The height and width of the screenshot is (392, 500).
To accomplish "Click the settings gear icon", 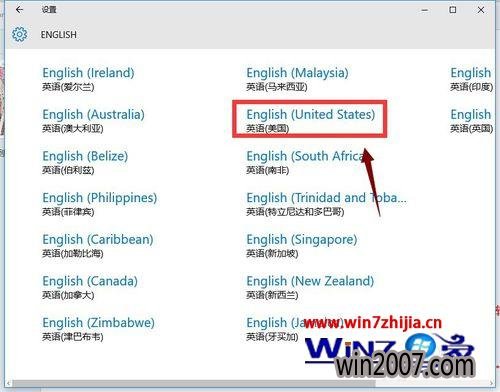I will point(19,34).
